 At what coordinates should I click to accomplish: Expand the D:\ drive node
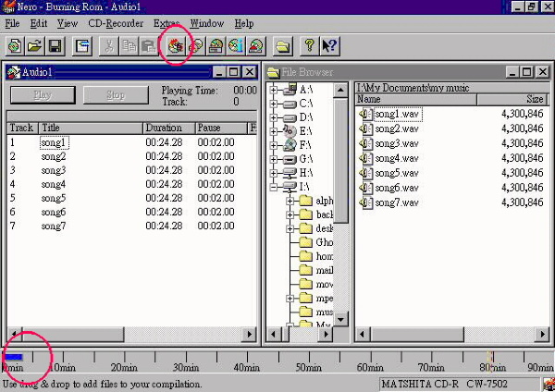coord(273,117)
